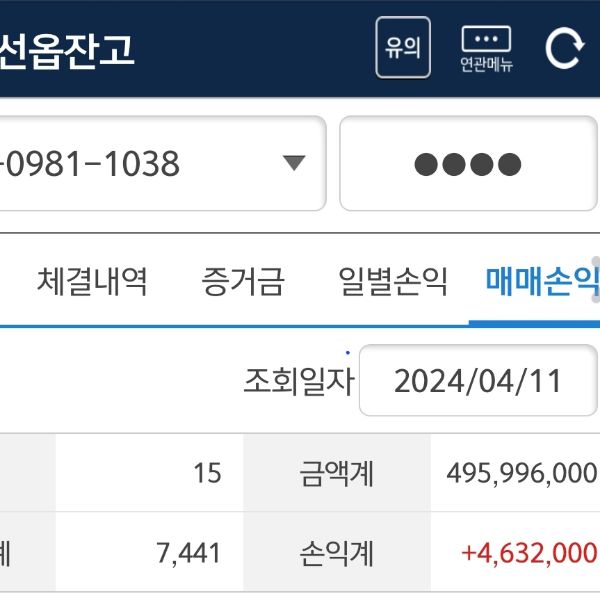Tap the 금액계 header cell
This screenshot has width=600, height=600.
click(336, 473)
